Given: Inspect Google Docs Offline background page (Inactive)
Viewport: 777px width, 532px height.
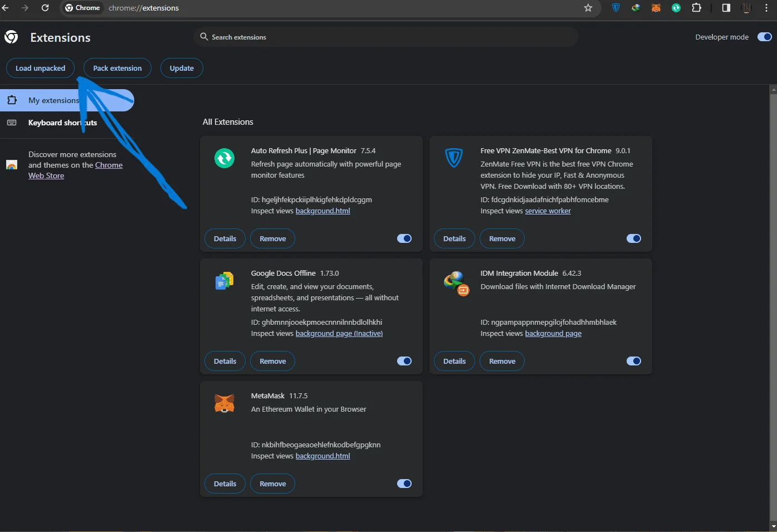Looking at the screenshot, I should click(x=339, y=333).
